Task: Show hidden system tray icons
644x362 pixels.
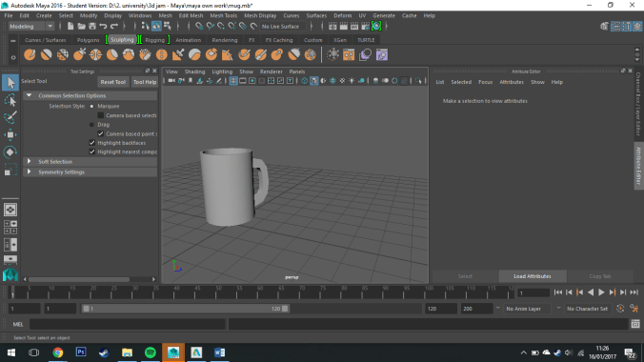Action: point(523,352)
